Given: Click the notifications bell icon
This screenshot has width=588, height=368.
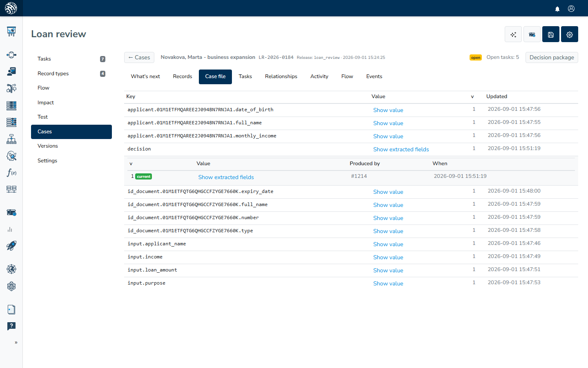Looking at the screenshot, I should (557, 9).
